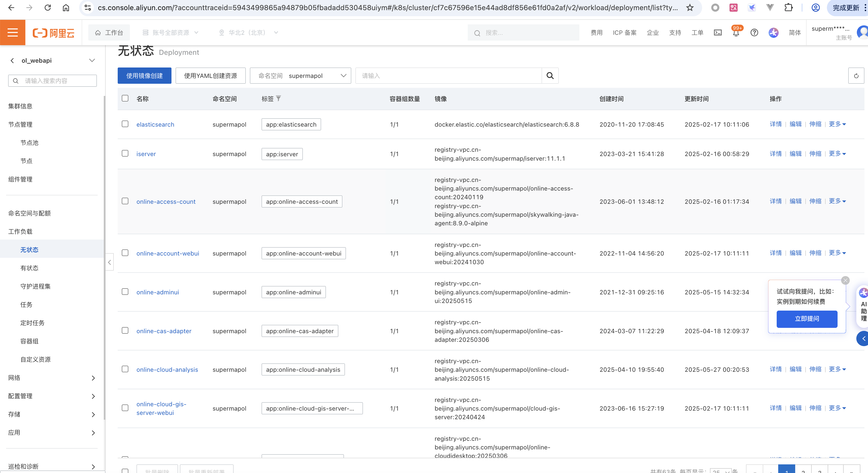Image resolution: width=868 pixels, height=473 pixels.
Task: Check the elasticsearch row checkbox
Action: 125,124
